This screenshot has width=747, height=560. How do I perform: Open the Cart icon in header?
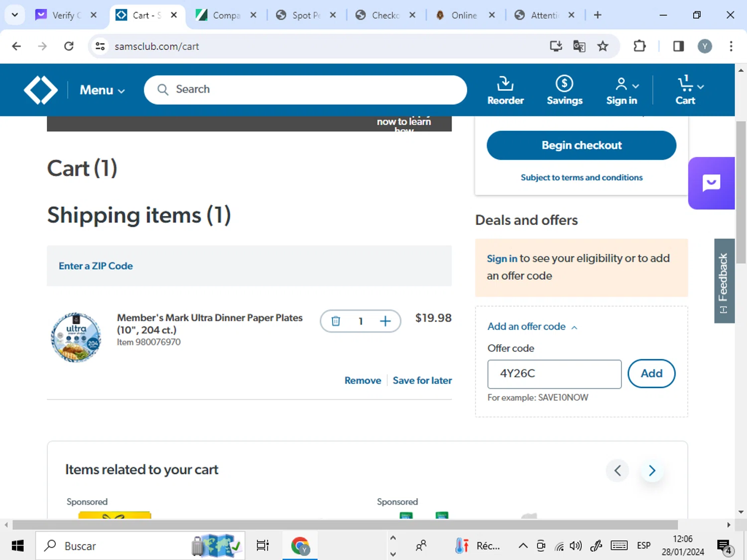[689, 90]
